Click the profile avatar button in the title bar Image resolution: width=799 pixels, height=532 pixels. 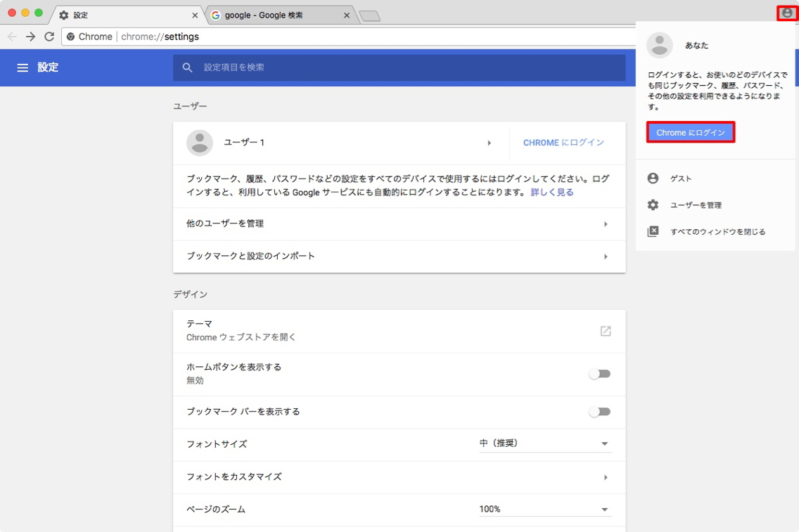click(787, 13)
